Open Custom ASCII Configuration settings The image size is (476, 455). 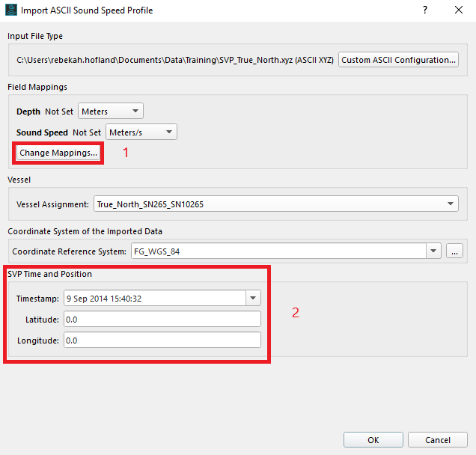coord(399,60)
